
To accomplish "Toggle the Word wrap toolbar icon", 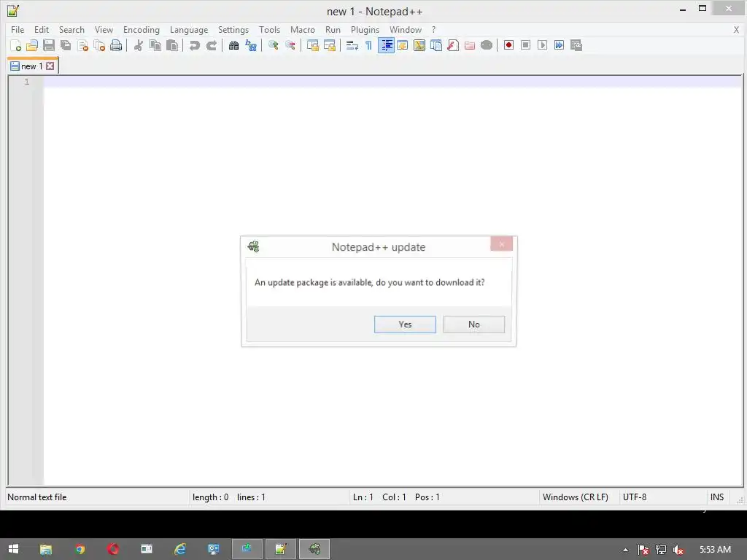I will tap(352, 45).
